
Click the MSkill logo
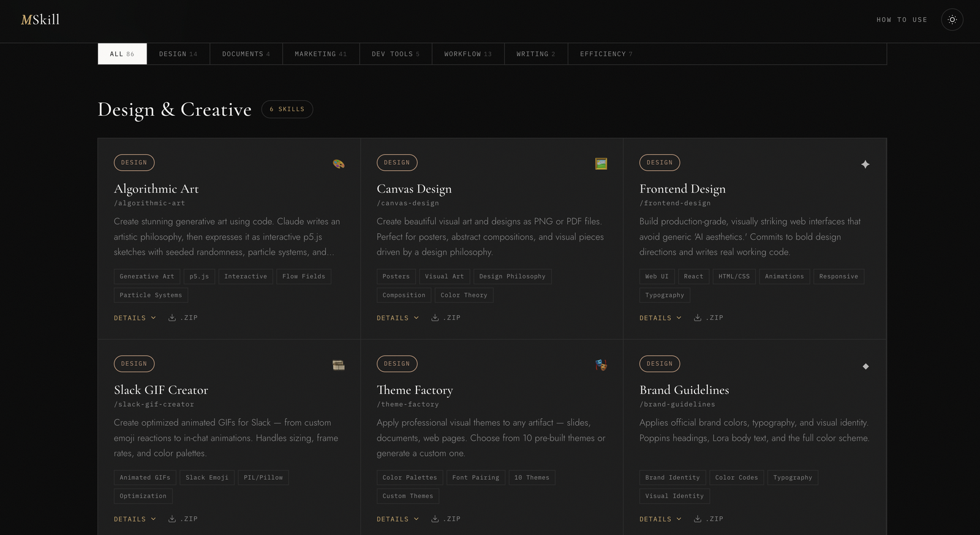click(40, 20)
